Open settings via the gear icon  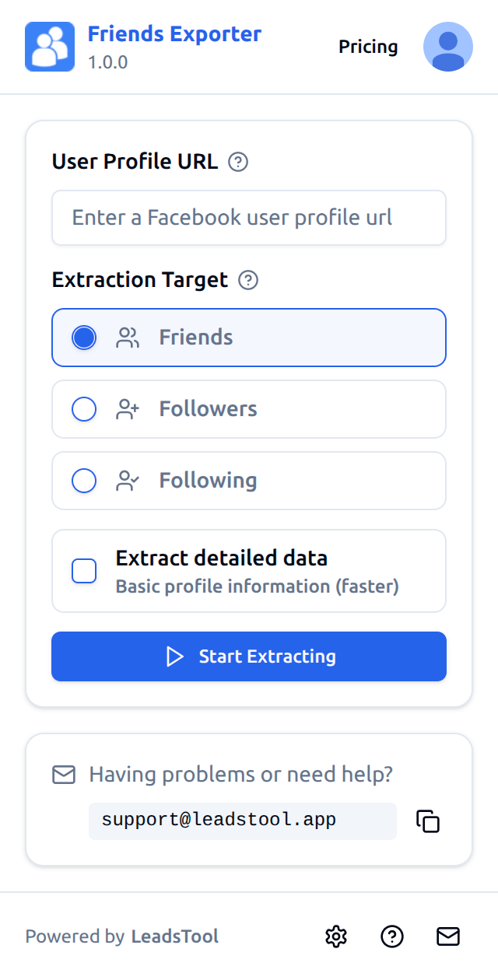tap(336, 936)
